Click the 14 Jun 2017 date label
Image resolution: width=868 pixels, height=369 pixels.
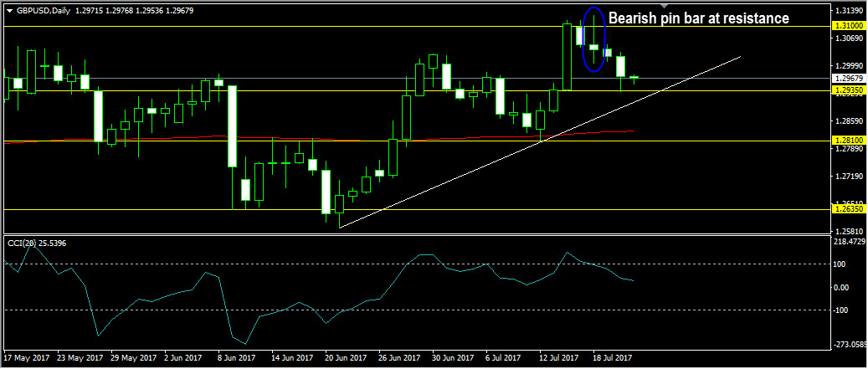pos(293,357)
